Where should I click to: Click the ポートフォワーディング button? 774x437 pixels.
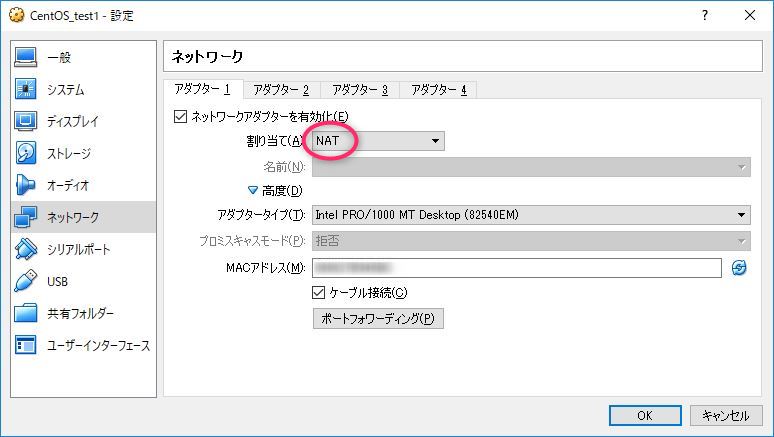pos(378,318)
